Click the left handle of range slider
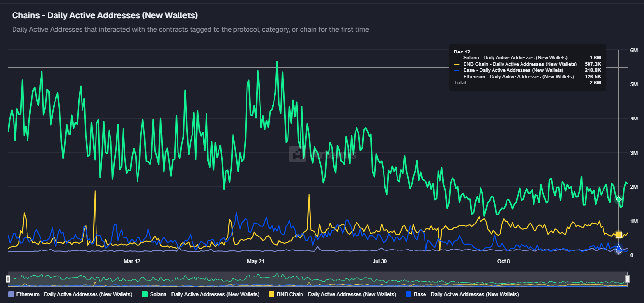 [8, 278]
